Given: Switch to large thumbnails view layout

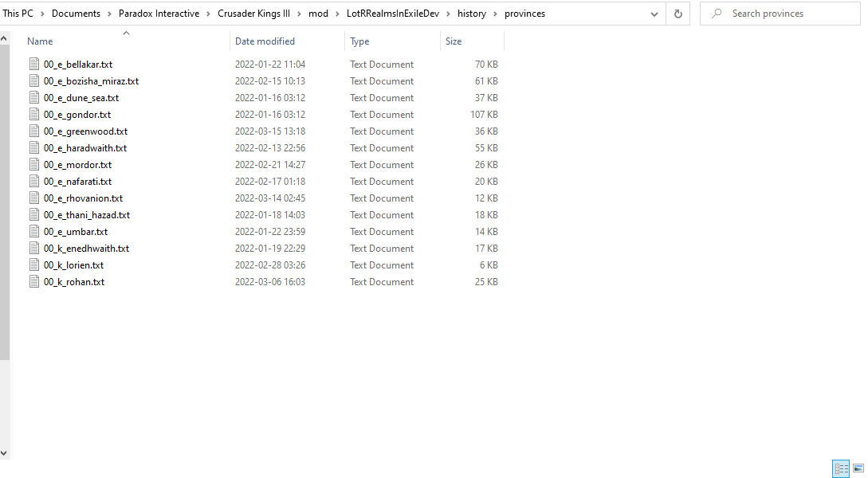Looking at the screenshot, I should coord(858,468).
